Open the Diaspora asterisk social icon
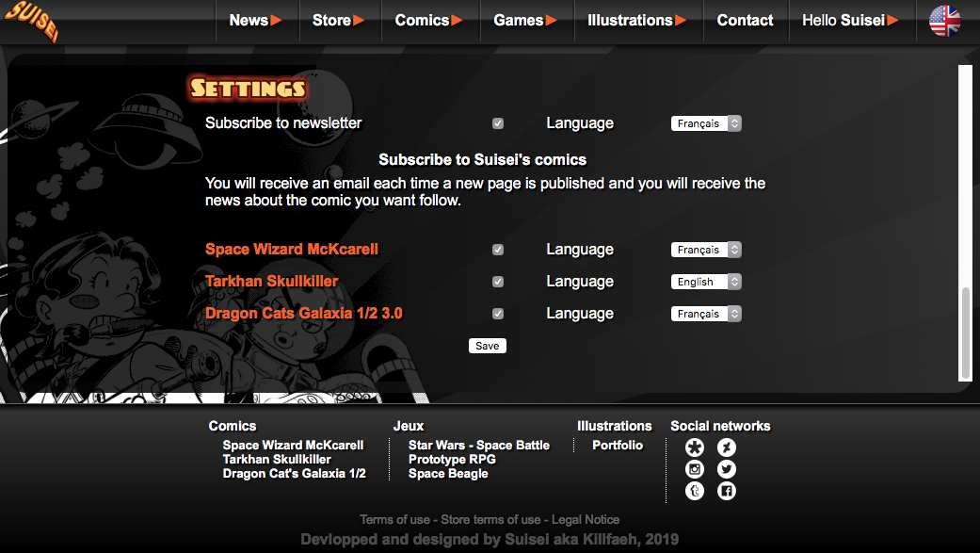 click(x=695, y=447)
